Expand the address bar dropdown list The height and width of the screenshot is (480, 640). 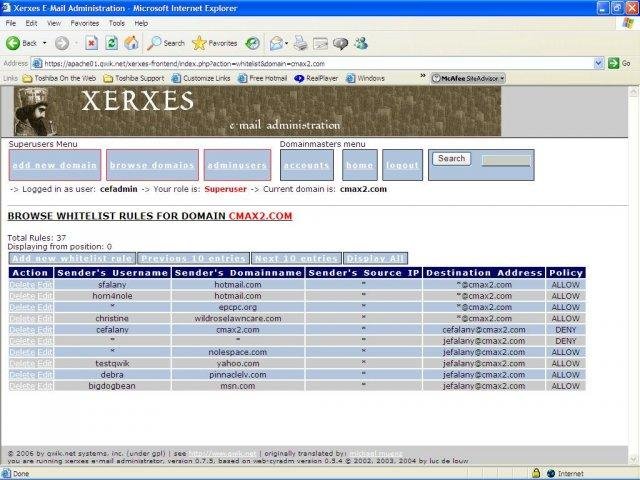tap(599, 63)
